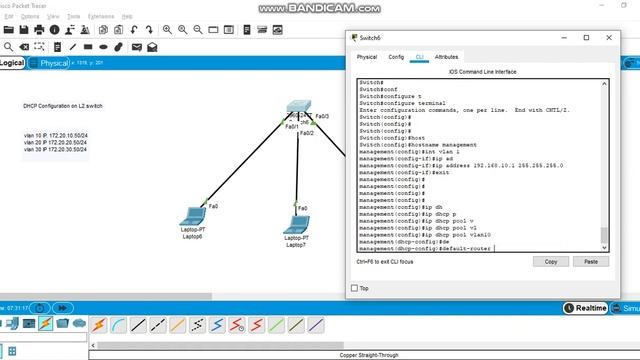Redo the last action

click(149, 30)
